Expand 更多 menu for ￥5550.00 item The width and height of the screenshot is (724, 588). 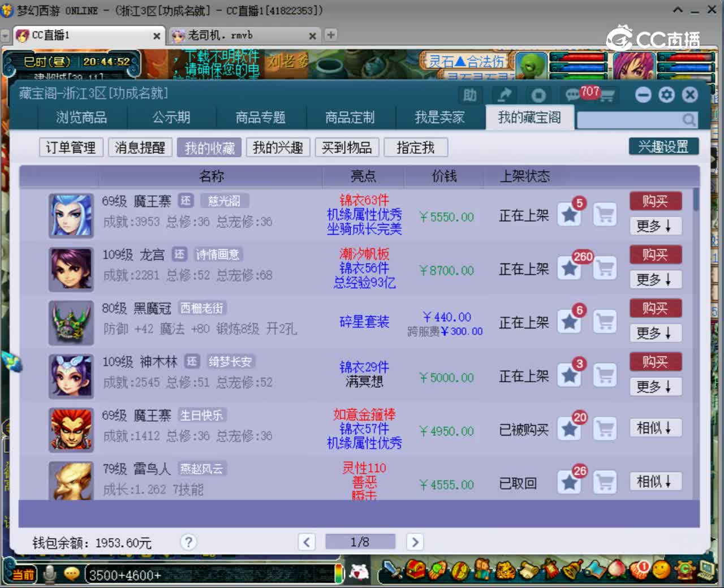pyautogui.click(x=655, y=226)
